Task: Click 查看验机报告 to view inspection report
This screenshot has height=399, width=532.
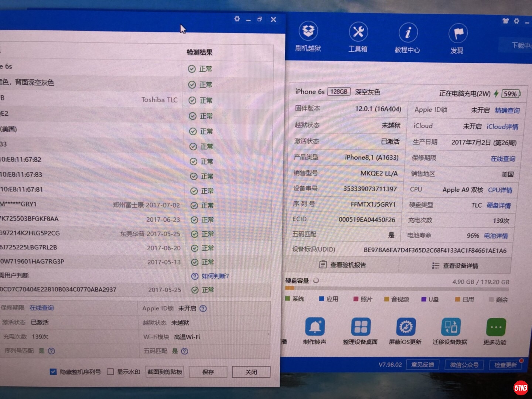Action: (342, 265)
